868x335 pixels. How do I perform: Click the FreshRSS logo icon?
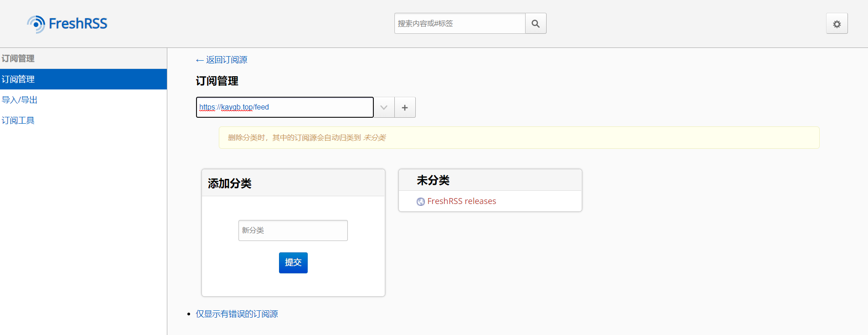[x=36, y=24]
